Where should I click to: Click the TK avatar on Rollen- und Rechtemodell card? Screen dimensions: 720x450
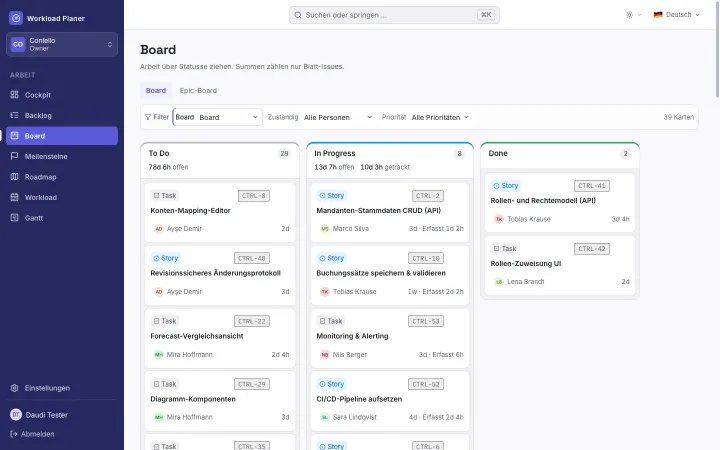pyautogui.click(x=499, y=219)
